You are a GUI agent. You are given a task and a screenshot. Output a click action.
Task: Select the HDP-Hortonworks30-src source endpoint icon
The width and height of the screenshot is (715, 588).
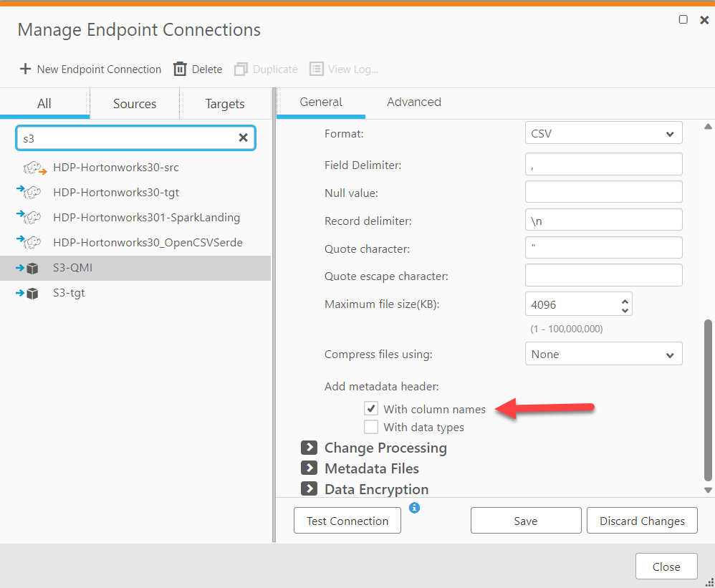[x=33, y=168]
